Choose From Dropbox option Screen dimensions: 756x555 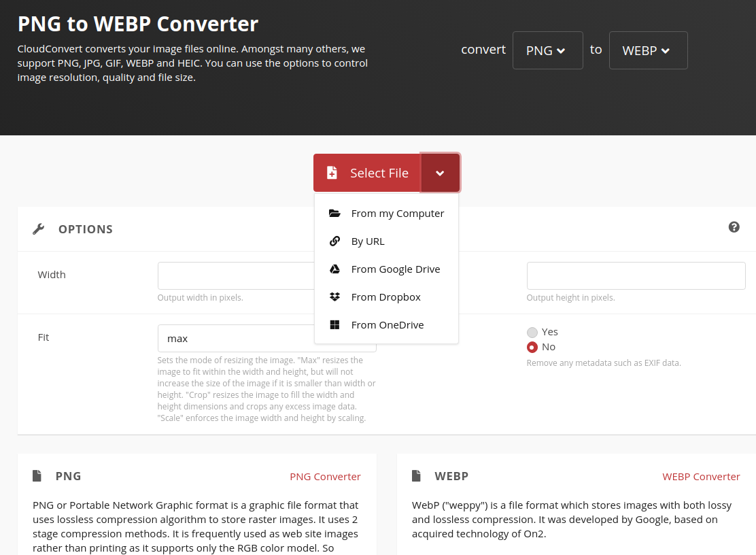pos(386,297)
